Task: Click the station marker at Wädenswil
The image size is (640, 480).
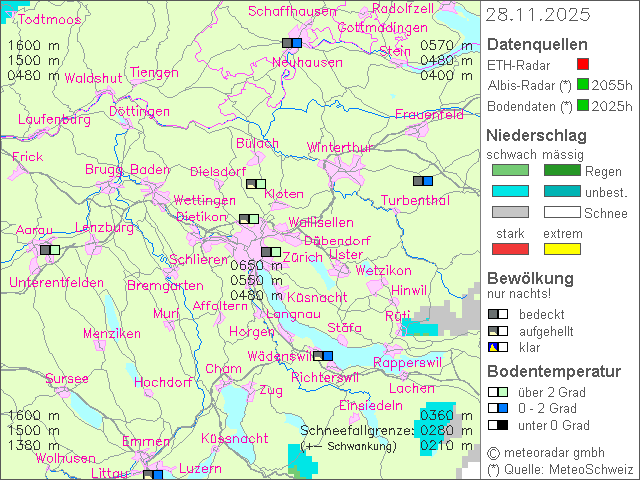Action: point(323,355)
